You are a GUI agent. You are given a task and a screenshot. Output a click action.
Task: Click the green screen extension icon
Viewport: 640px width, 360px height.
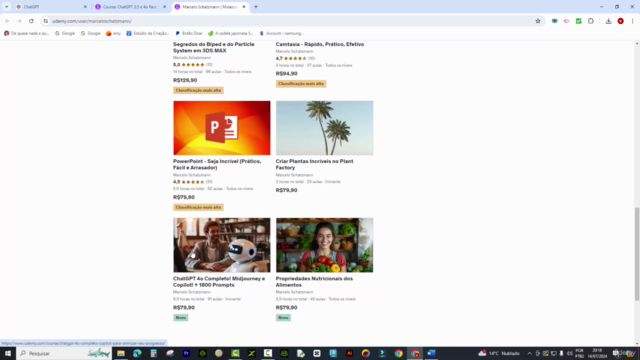coord(554,21)
